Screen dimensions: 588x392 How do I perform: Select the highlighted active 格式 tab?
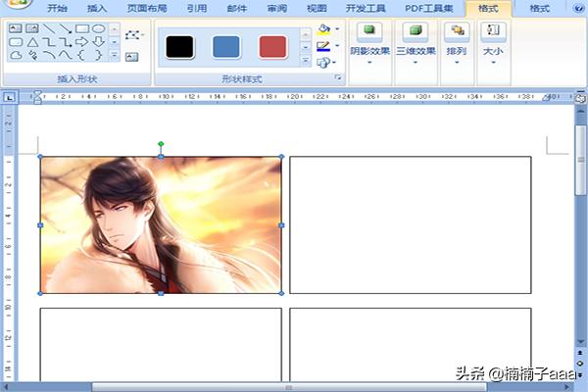pyautogui.click(x=488, y=8)
